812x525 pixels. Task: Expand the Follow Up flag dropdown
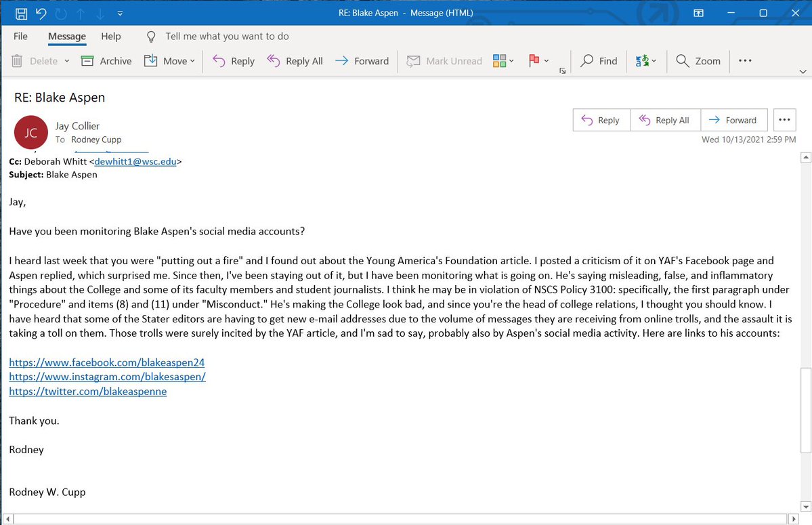point(547,61)
